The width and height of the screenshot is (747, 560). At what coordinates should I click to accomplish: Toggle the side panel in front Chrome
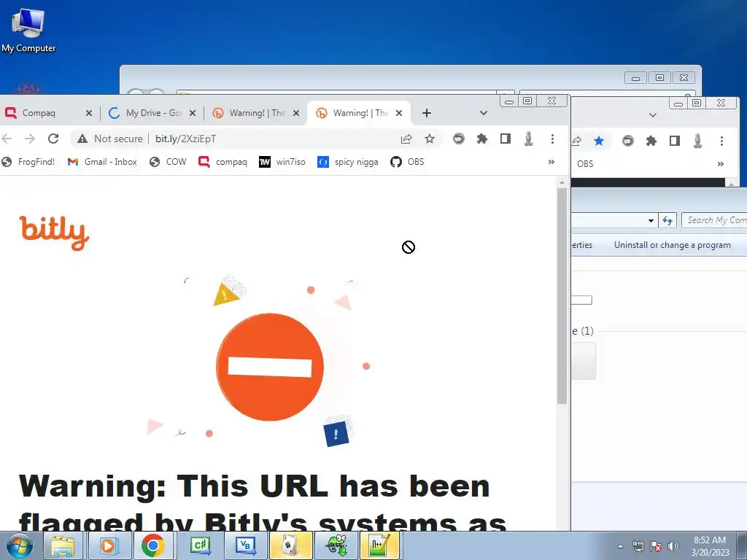point(506,139)
